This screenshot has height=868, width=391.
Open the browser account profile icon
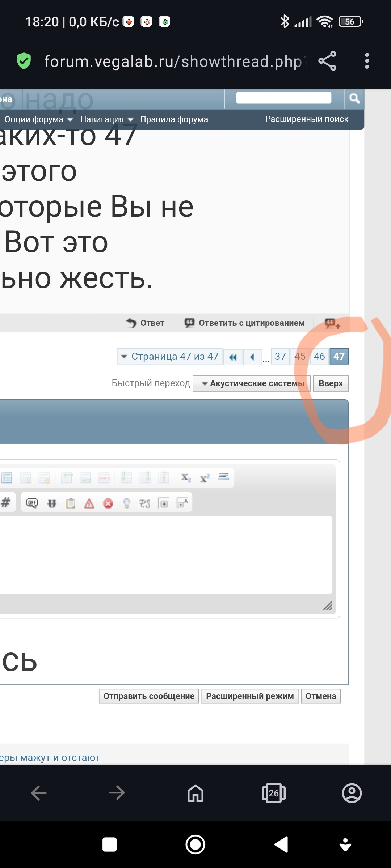(352, 793)
